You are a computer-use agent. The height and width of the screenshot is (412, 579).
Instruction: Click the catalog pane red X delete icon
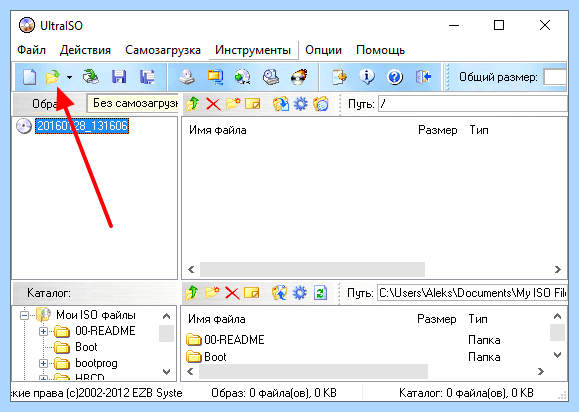tap(232, 293)
